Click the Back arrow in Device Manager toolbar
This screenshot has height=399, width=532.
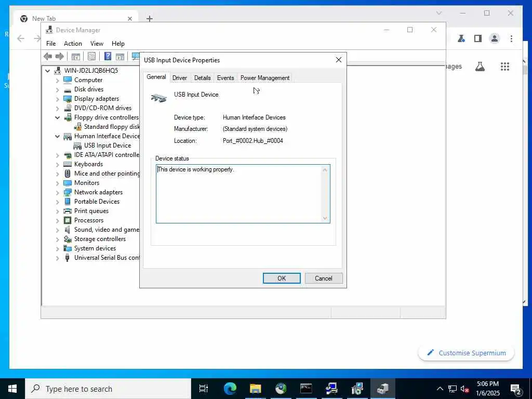click(x=48, y=56)
